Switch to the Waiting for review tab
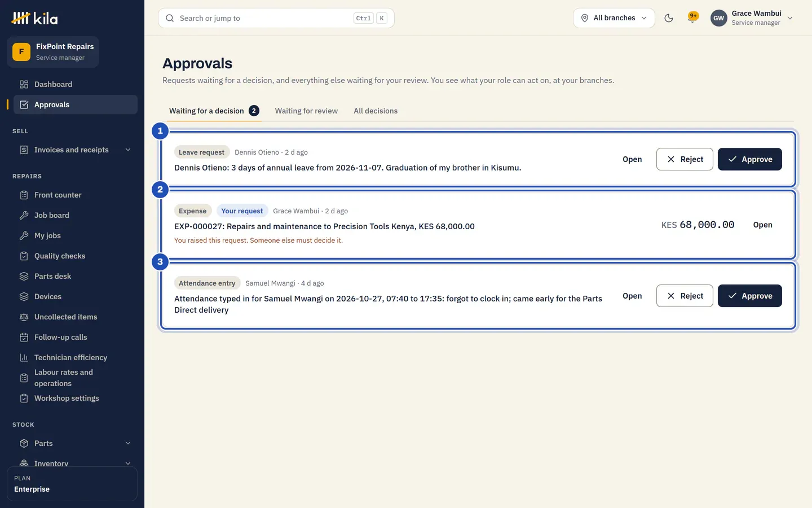This screenshot has height=508, width=812. (x=306, y=111)
